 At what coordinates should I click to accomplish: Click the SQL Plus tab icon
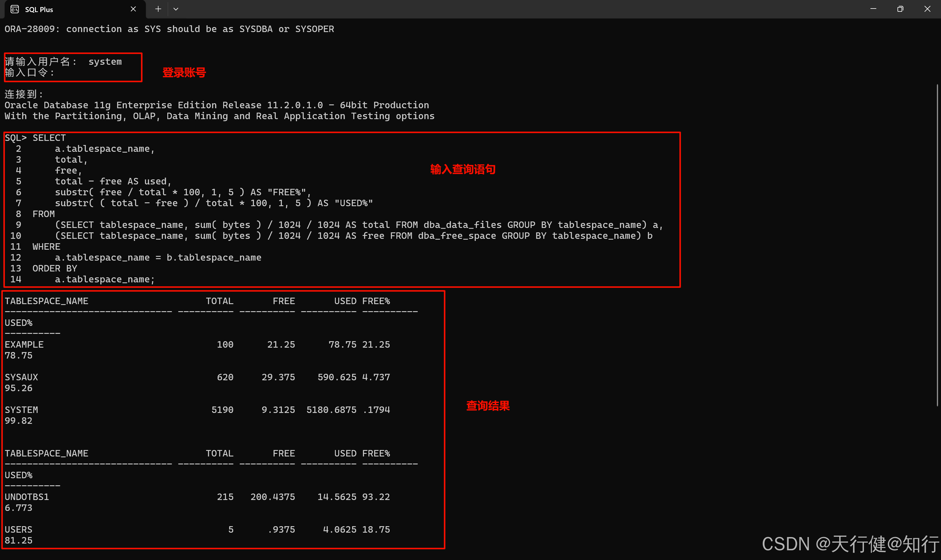(15, 9)
